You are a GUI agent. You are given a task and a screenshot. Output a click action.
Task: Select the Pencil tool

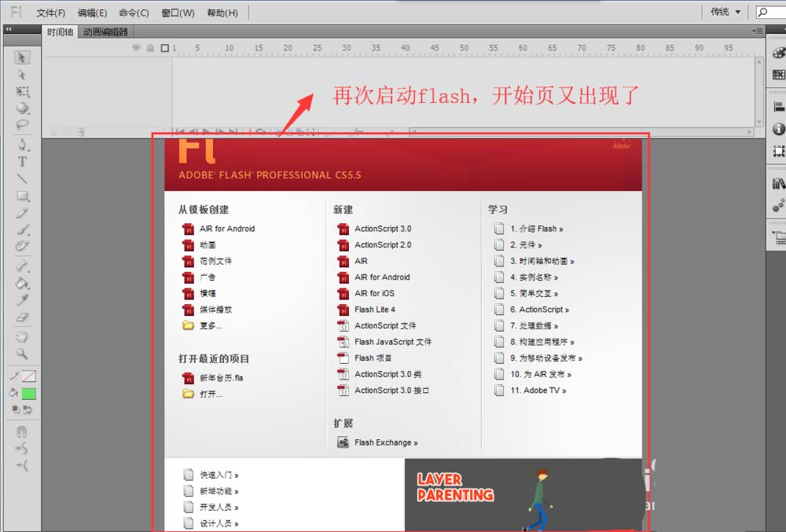[21, 212]
